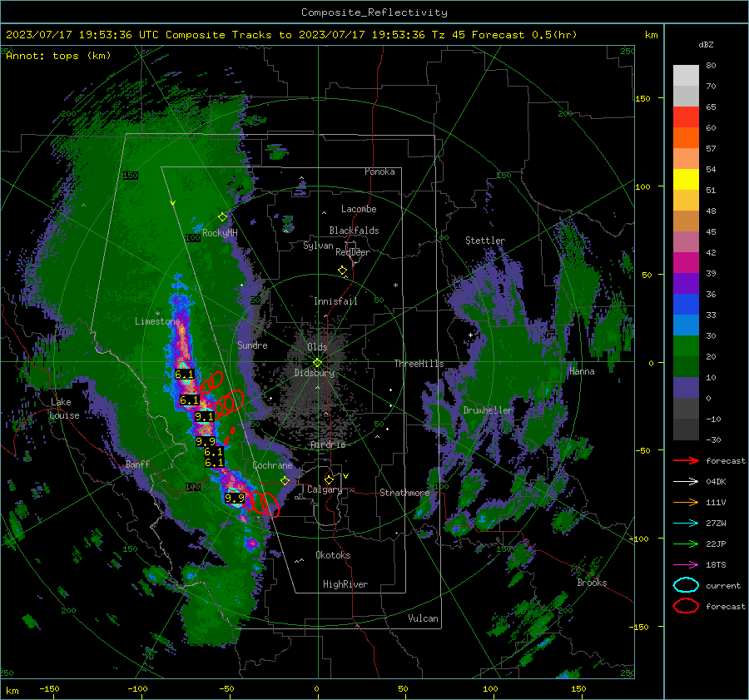This screenshot has height=700, width=749.
Task: Click the Vulcan label
Action: click(423, 618)
